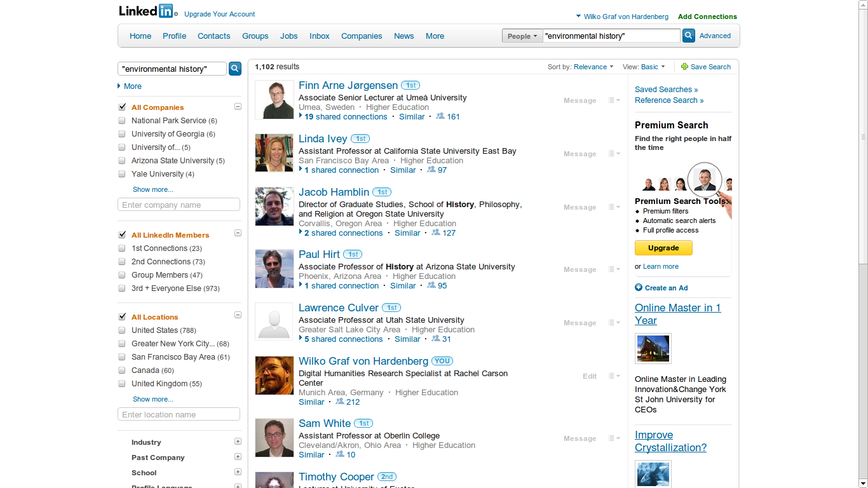The height and width of the screenshot is (488, 868).
Task: Click the yellow Upgrade button
Action: pyautogui.click(x=663, y=248)
